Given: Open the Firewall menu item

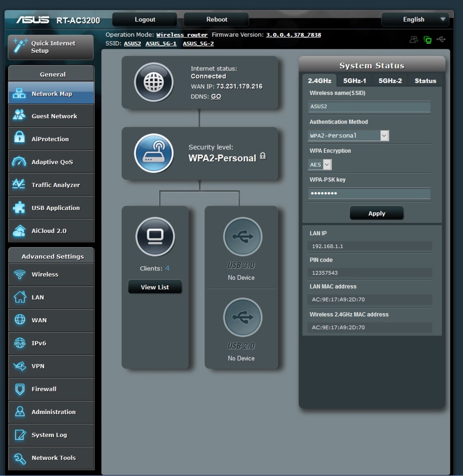Looking at the screenshot, I should pos(51,389).
